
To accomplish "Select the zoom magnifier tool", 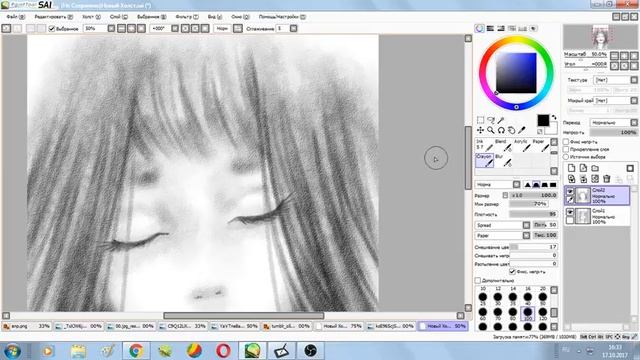I will [491, 130].
